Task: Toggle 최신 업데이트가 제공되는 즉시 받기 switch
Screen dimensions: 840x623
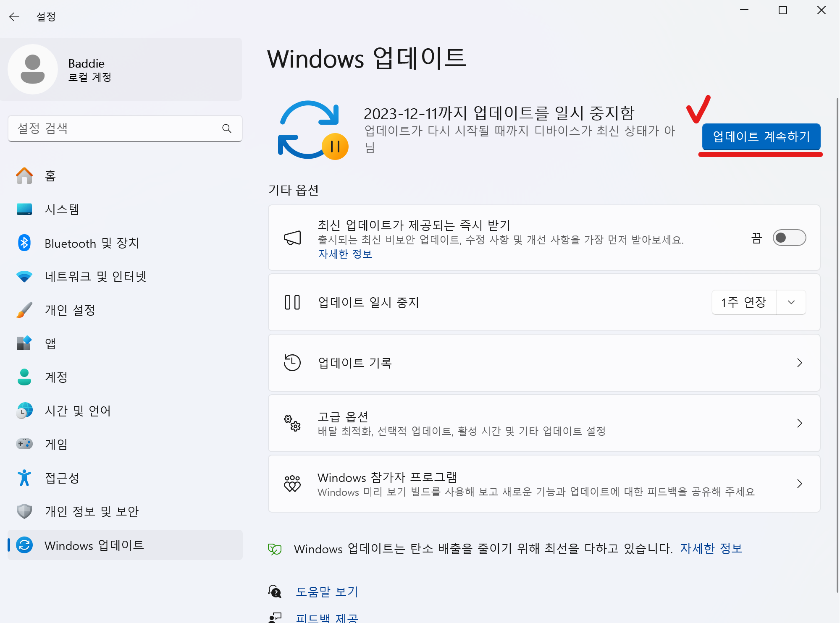Action: pos(789,238)
